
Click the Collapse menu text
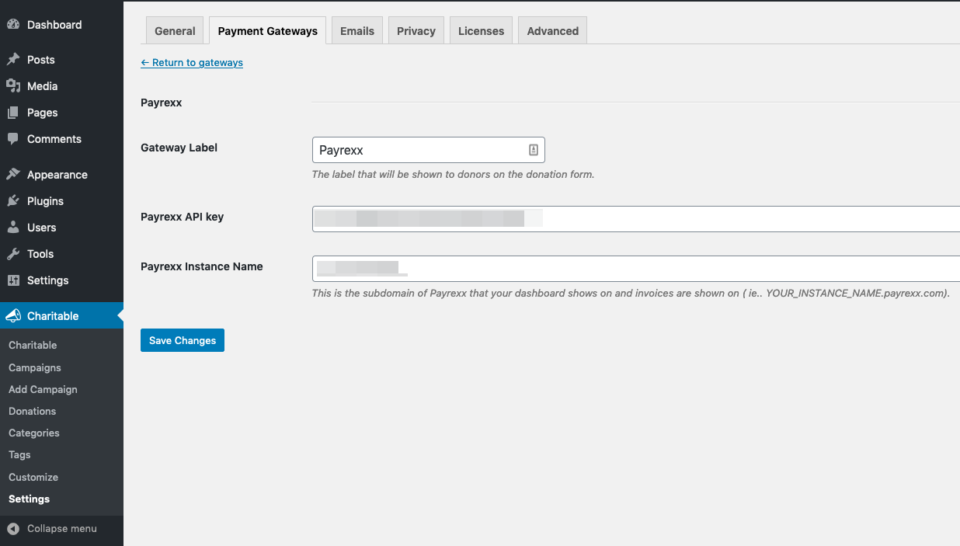tap(62, 528)
